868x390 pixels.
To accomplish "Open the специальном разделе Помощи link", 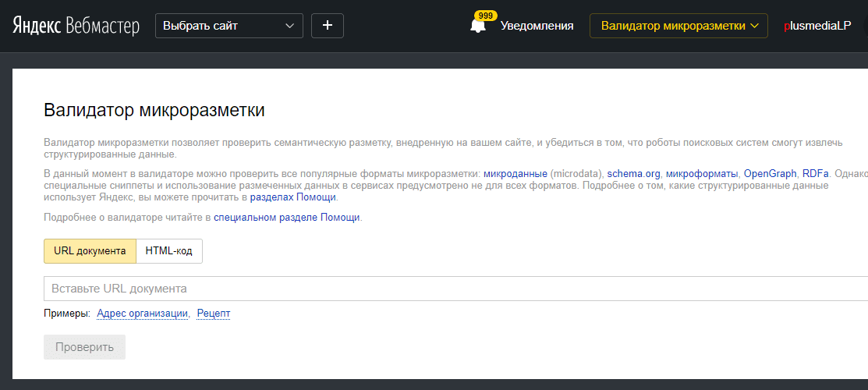I will pos(287,218).
